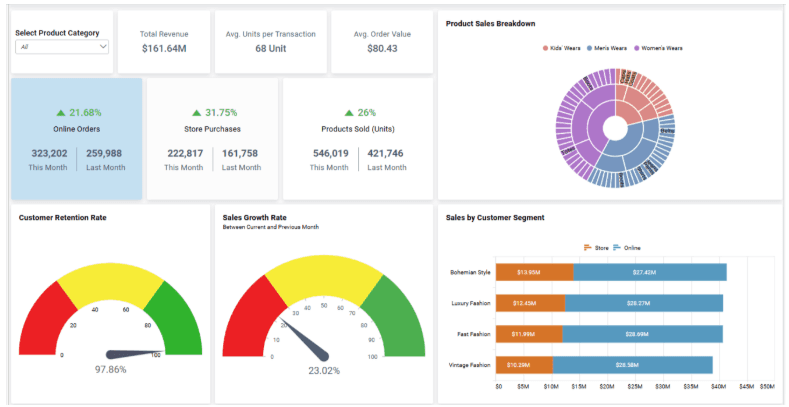Viewport: 789px width, 407px height.
Task: Click the Product Sales Breakdown title
Action: (x=491, y=24)
